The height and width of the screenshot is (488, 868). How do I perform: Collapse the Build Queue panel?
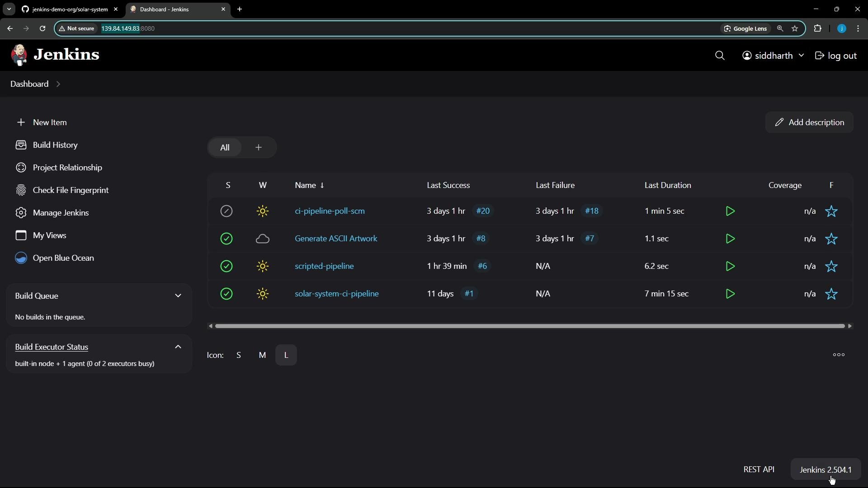coord(178,296)
